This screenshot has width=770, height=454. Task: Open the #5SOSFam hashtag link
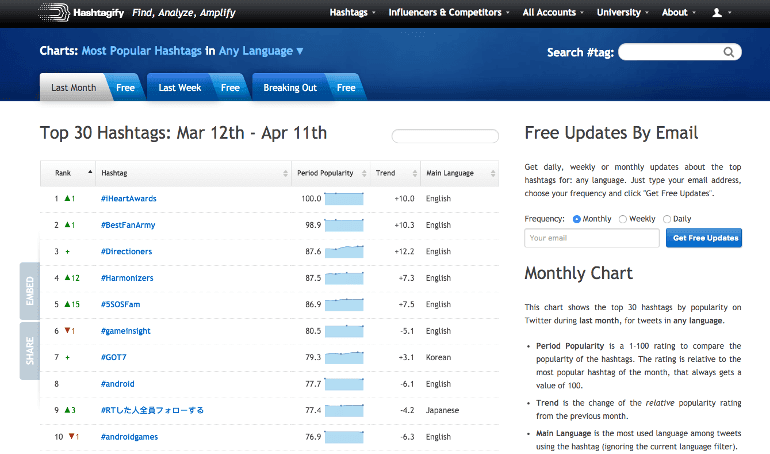click(120, 304)
